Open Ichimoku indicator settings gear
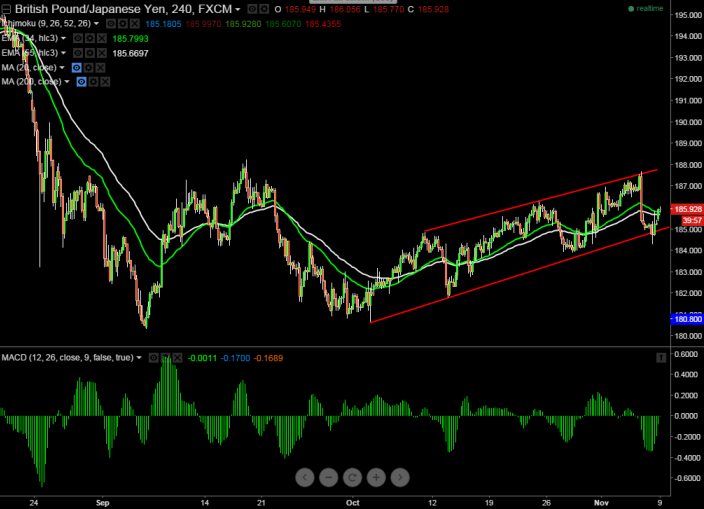The height and width of the screenshot is (509, 704). click(x=123, y=23)
